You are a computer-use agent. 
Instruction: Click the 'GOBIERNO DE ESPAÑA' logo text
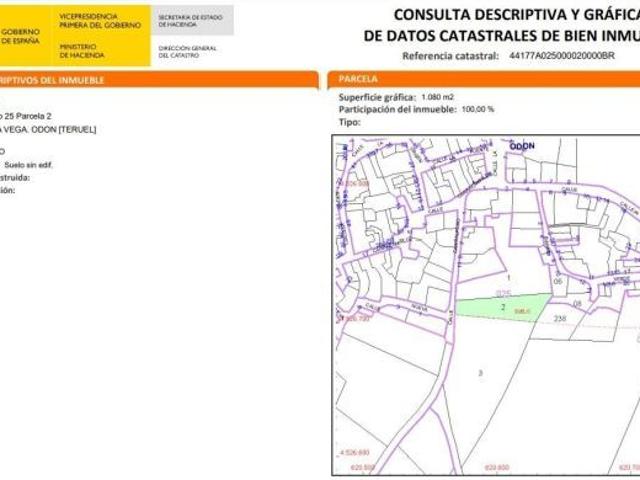point(20,36)
